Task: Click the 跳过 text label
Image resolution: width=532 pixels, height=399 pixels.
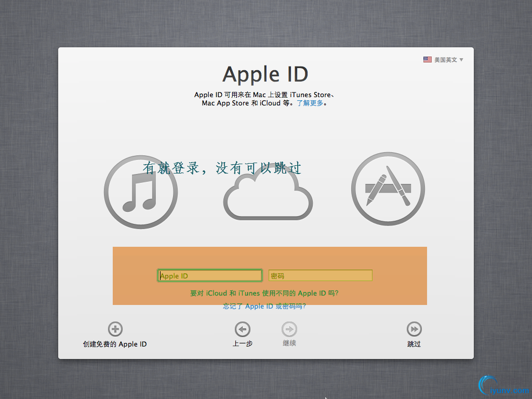Action: (x=414, y=344)
